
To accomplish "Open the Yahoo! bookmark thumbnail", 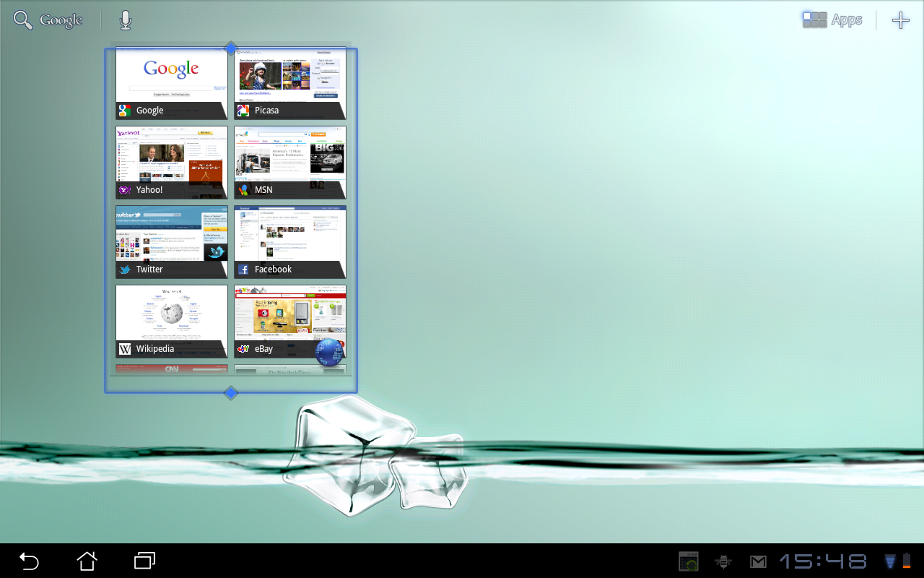I will [172, 163].
